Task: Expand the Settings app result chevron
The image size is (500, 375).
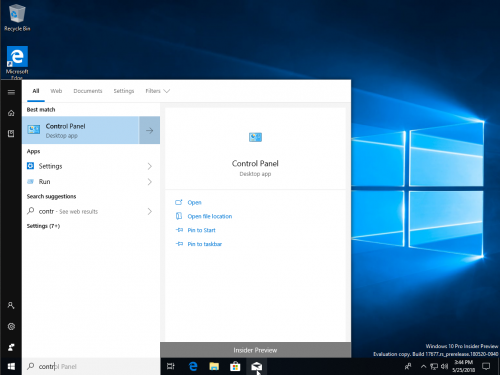Action: pyautogui.click(x=150, y=166)
